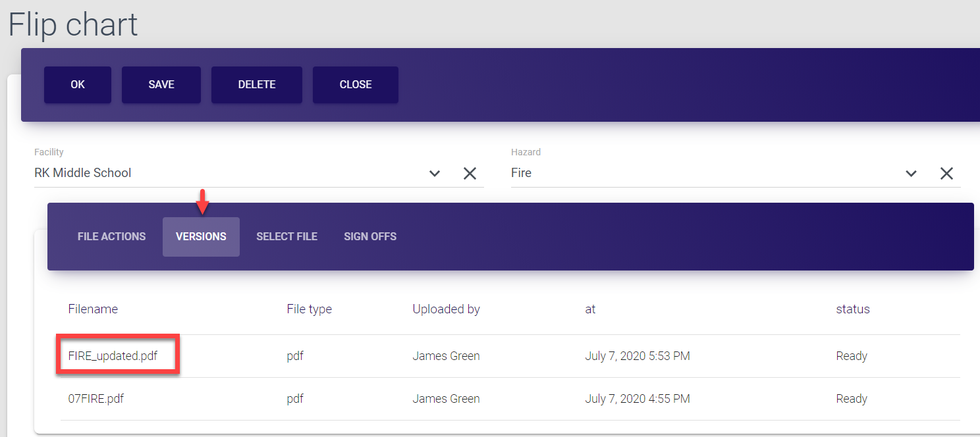Select the Versions tab
Image resolution: width=980 pixels, height=437 pixels.
[201, 236]
